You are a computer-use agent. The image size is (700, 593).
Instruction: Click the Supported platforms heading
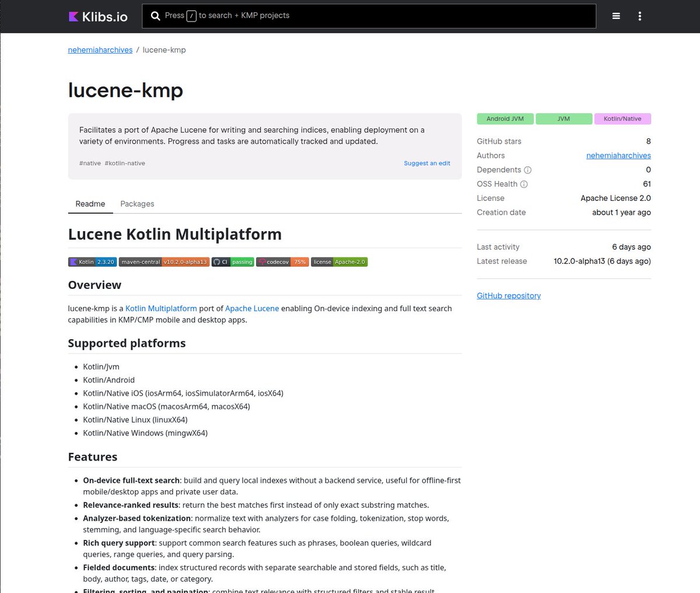(x=127, y=343)
